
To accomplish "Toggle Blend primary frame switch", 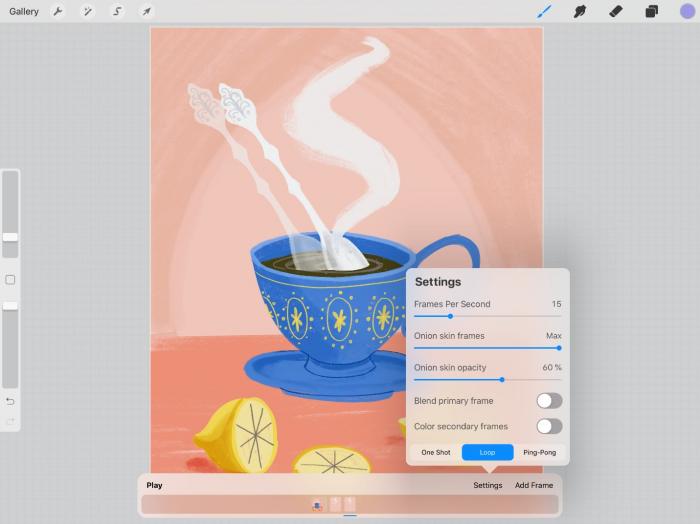I will pos(549,401).
